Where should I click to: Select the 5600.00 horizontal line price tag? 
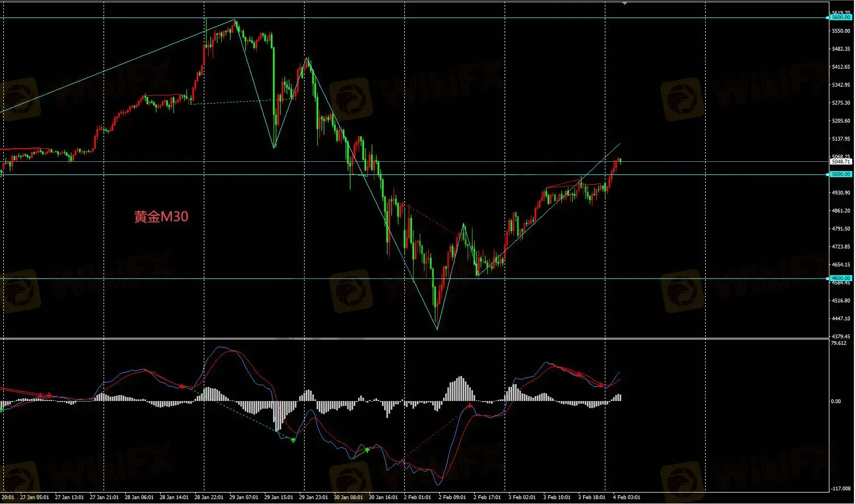tap(841, 17)
